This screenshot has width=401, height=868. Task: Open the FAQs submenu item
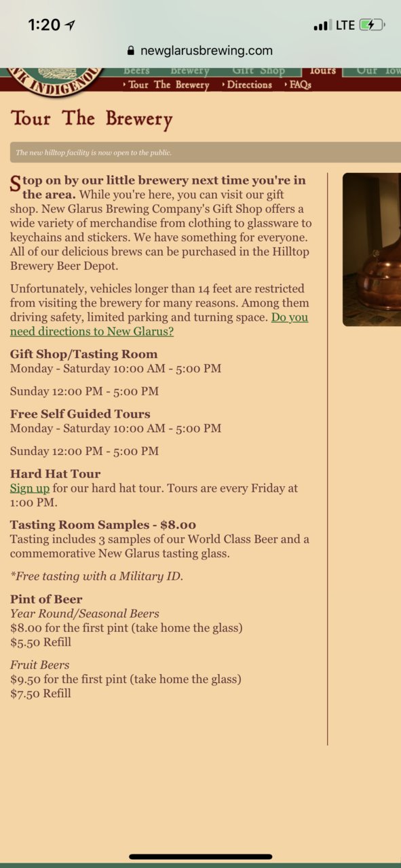pos(301,85)
